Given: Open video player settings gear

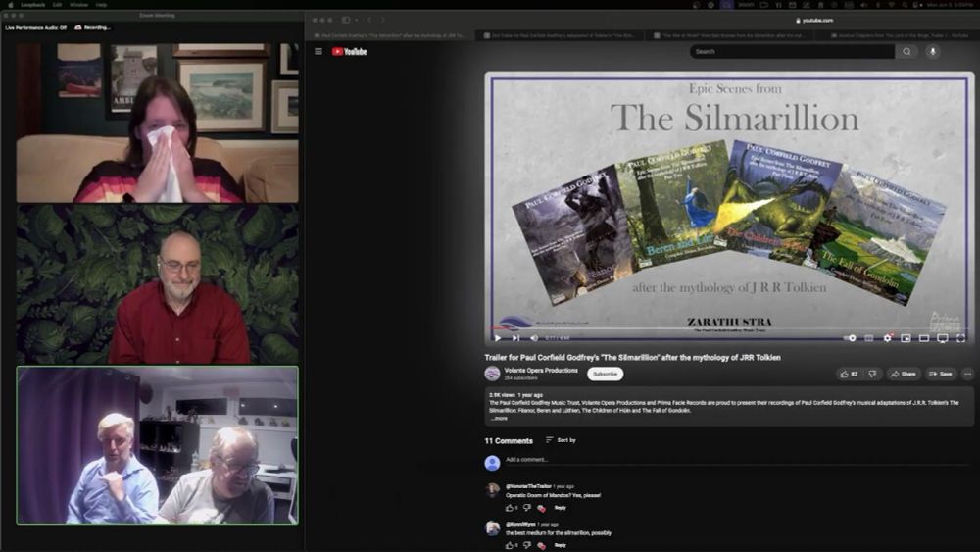Looking at the screenshot, I should pos(887,338).
